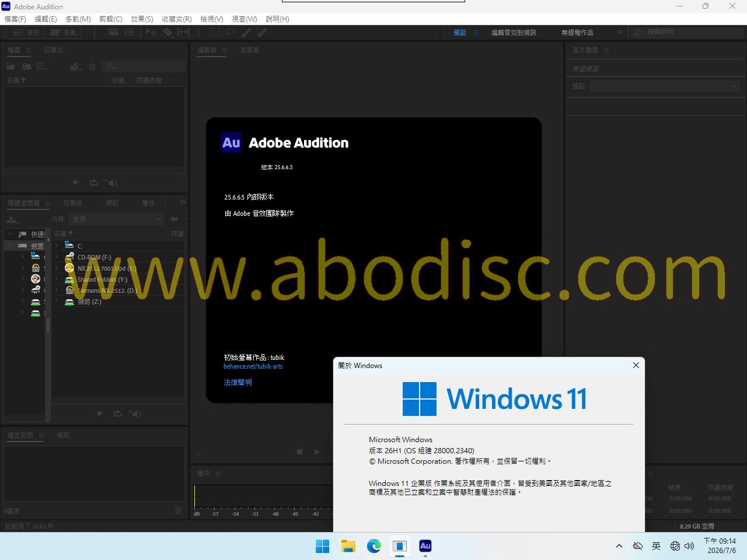Open Microsoft Edge from the taskbar
The image size is (747, 560).
[374, 546]
